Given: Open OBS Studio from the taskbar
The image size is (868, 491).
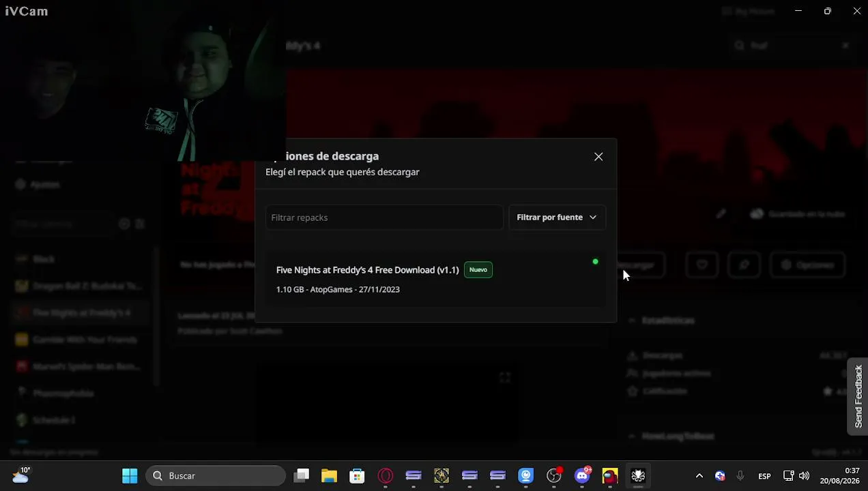Looking at the screenshot, I should [x=554, y=475].
